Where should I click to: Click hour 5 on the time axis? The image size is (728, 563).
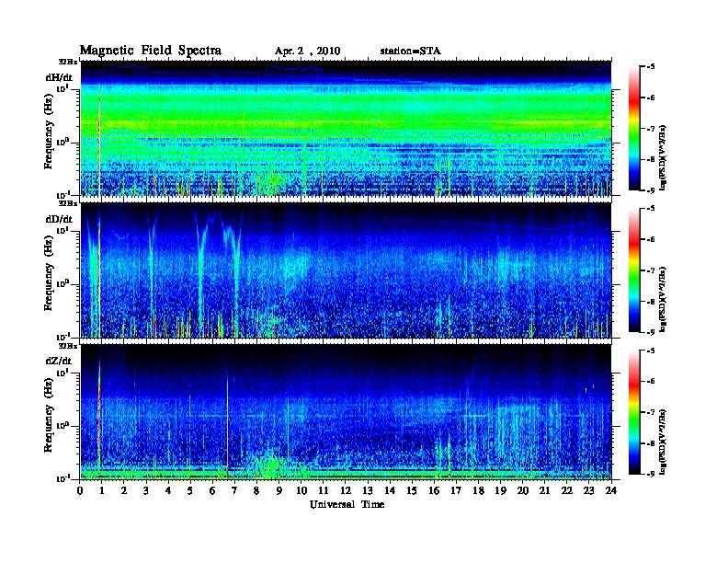[x=190, y=490]
